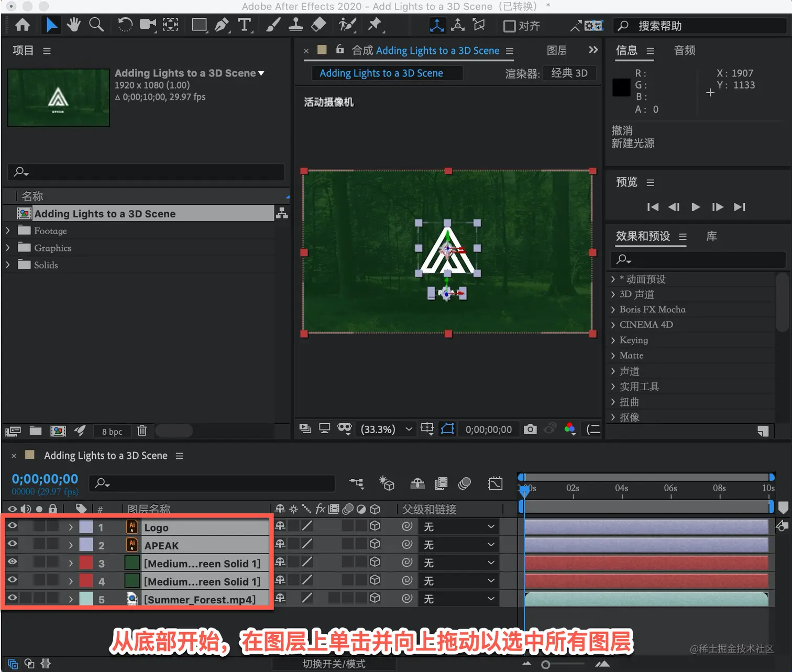The image size is (792, 672).
Task: Open parent dropdown for the Logo layer
Action: (459, 527)
